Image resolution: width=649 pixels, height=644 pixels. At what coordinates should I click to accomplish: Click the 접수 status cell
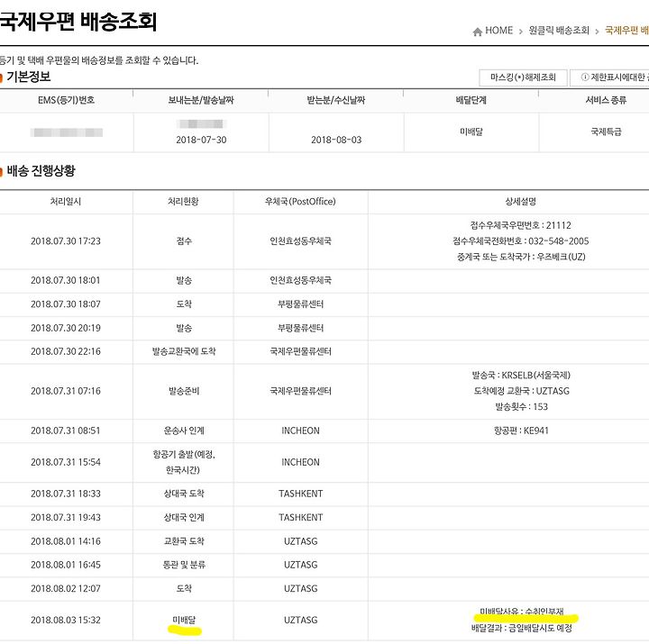point(184,241)
